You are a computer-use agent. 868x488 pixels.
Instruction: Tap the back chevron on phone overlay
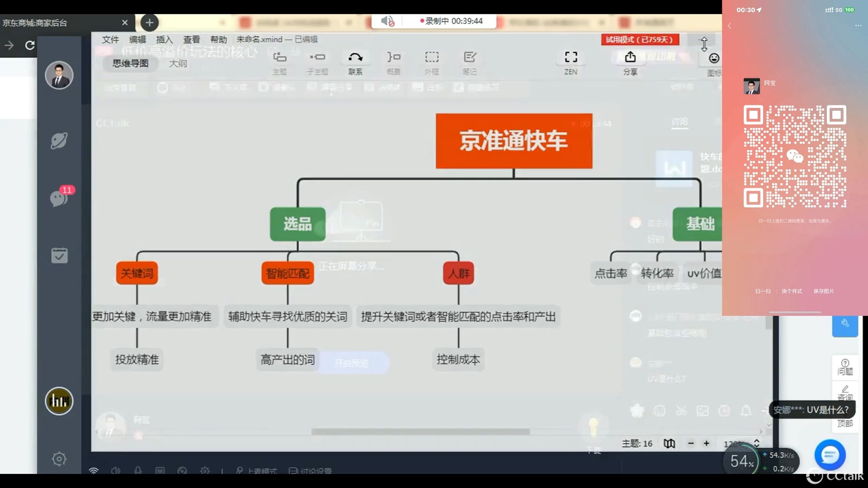point(729,26)
